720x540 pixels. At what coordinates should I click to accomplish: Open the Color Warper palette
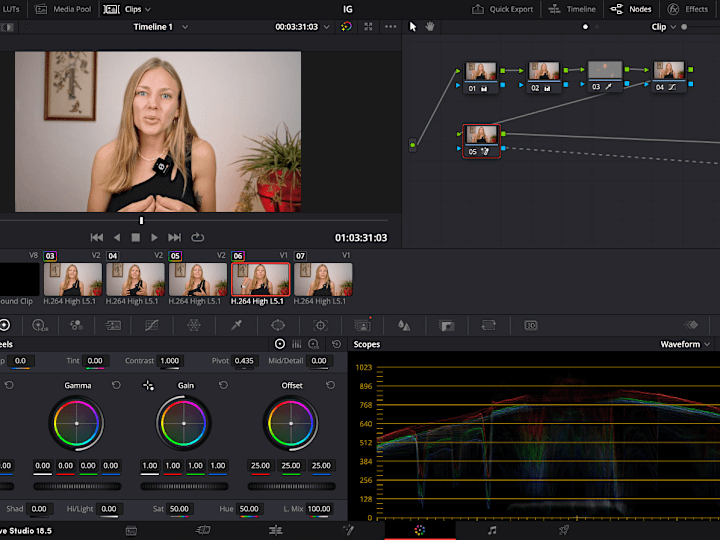point(194,326)
